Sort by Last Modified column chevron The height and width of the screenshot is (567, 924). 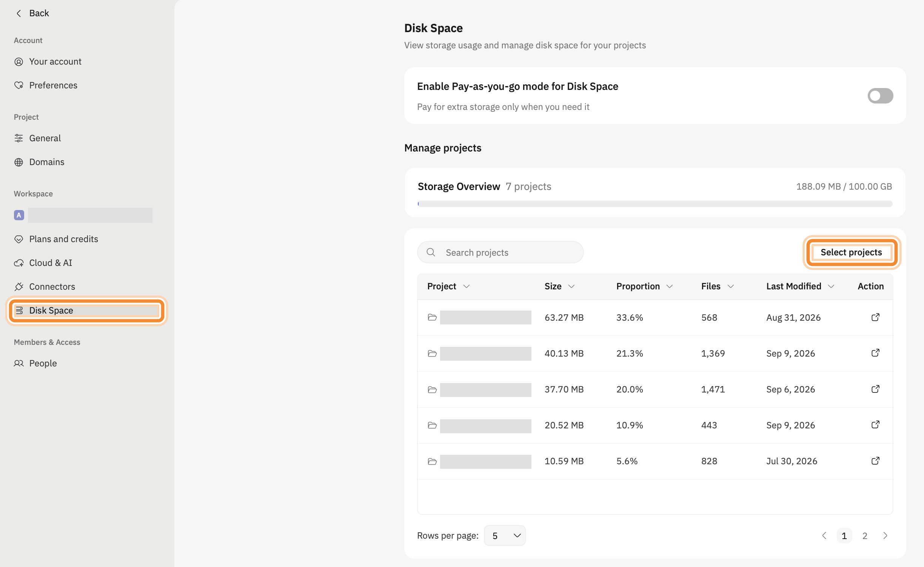coord(831,286)
